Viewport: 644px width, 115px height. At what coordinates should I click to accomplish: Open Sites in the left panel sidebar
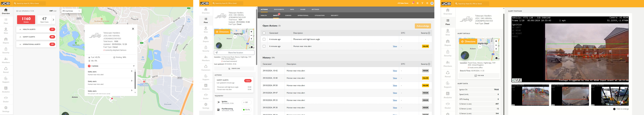pyautogui.click(x=6, y=31)
